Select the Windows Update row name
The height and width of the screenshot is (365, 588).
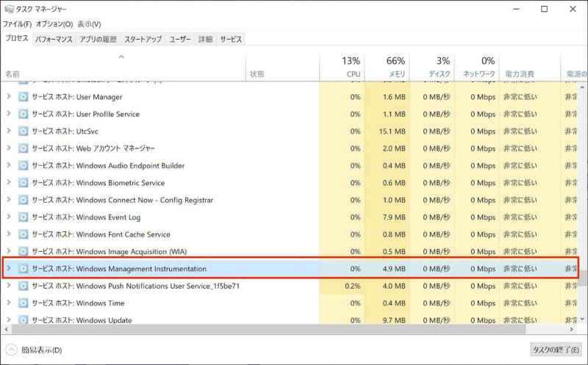pyautogui.click(x=82, y=320)
